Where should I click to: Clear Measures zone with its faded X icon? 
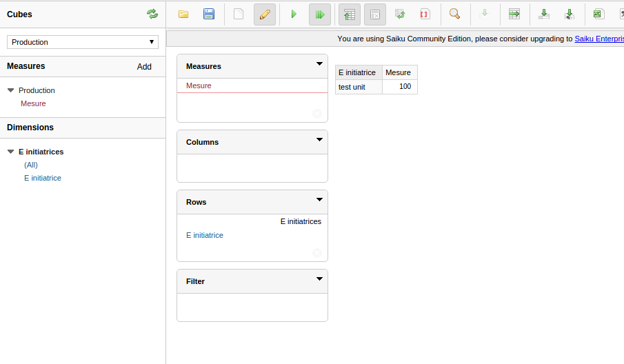(x=317, y=114)
